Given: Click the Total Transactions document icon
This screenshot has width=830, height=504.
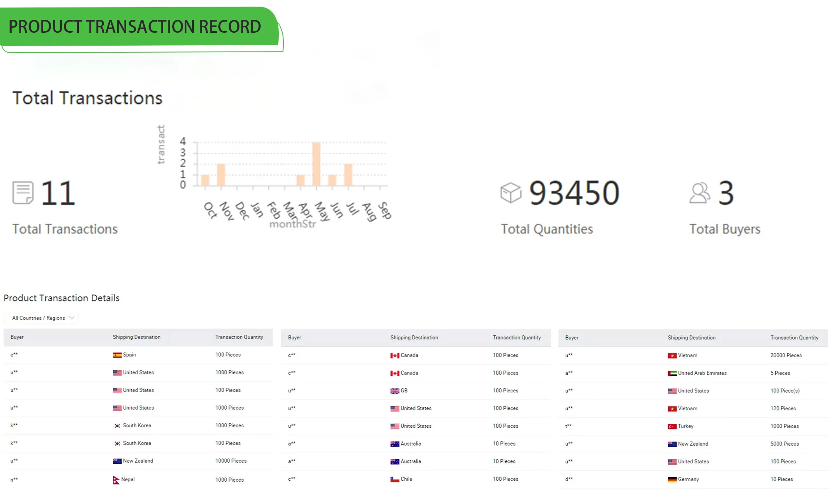Looking at the screenshot, I should pyautogui.click(x=23, y=193).
